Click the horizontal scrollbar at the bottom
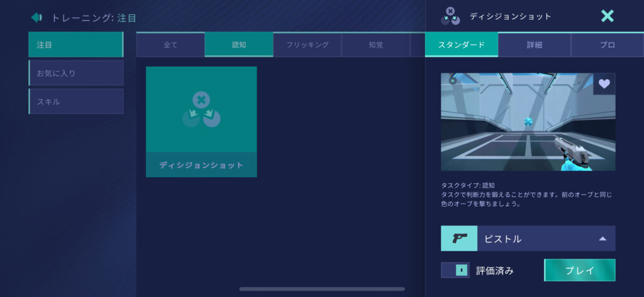The width and height of the screenshot is (644, 297). (322, 289)
